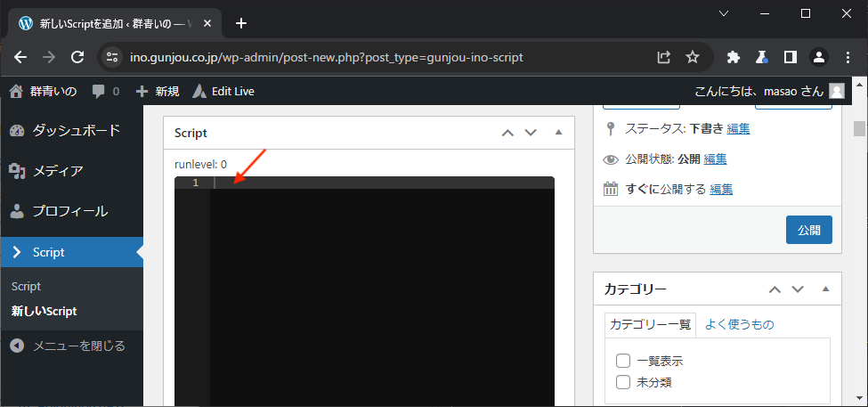This screenshot has height=407, width=868.
Task: Click the browser reload icon
Action: tap(77, 57)
